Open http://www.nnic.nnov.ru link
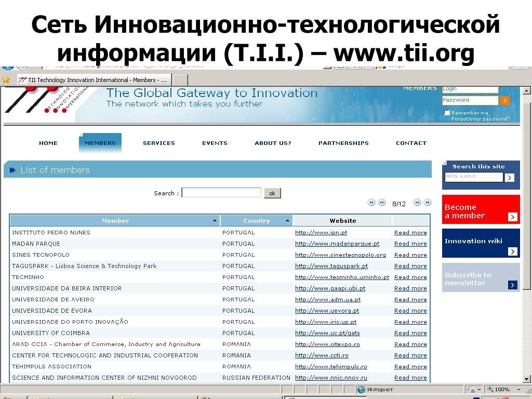This screenshot has width=532, height=399. [x=331, y=378]
